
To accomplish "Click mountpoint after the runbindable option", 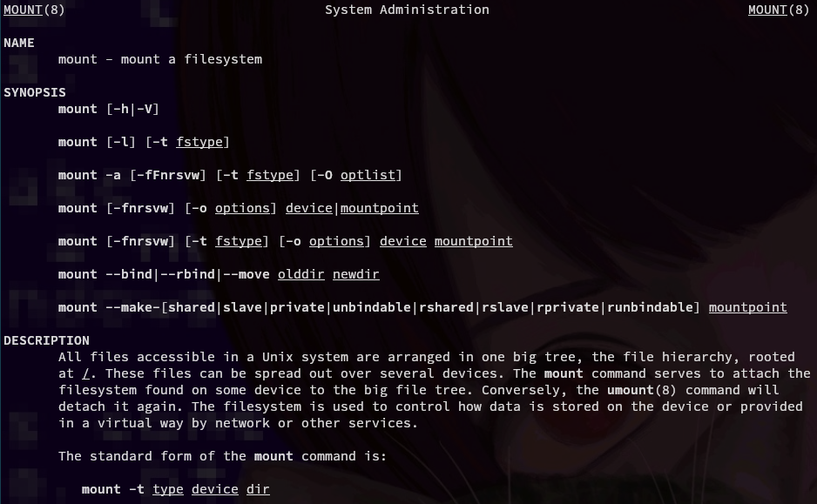I will [747, 307].
